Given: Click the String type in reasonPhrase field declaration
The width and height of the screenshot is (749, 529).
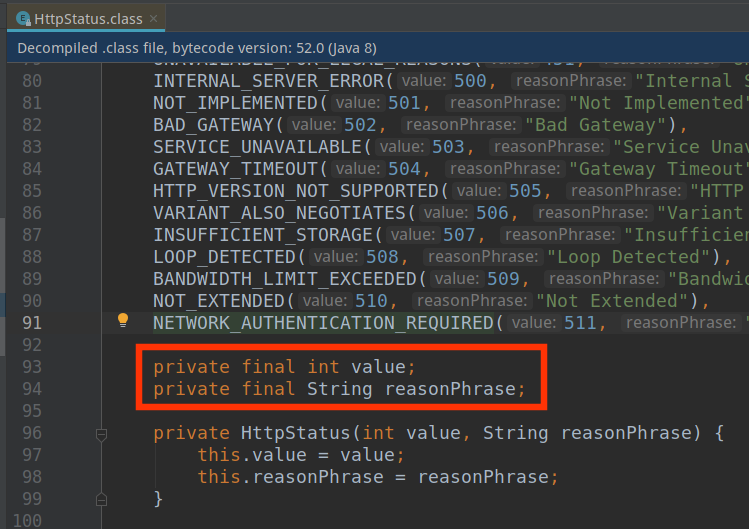Looking at the screenshot, I should click(x=339, y=389).
